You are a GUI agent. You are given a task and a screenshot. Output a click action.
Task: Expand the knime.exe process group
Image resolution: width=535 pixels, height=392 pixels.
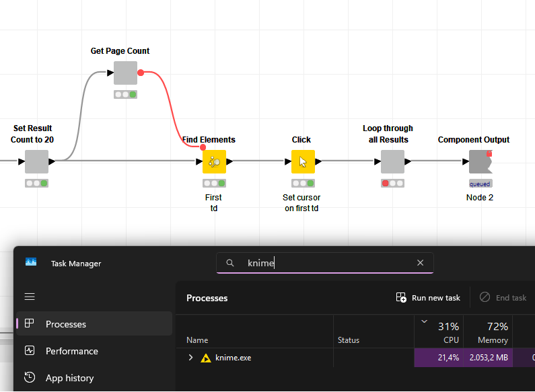(190, 357)
